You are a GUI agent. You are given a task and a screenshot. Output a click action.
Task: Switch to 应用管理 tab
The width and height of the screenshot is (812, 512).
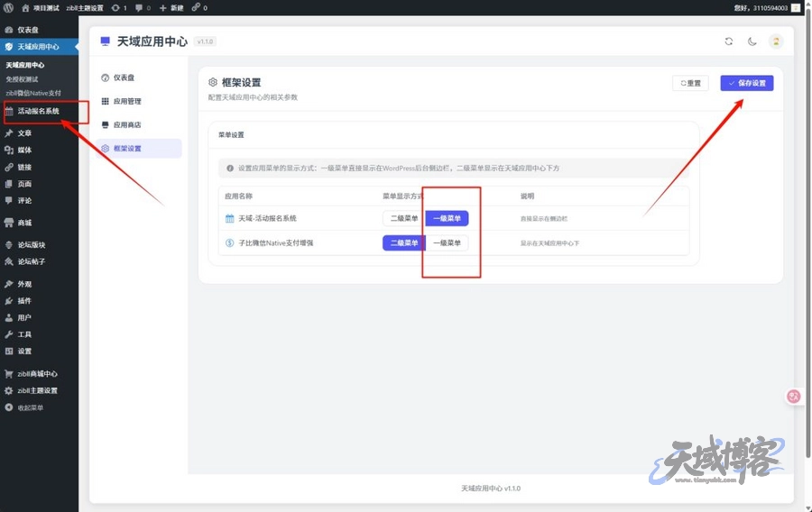tap(139, 101)
